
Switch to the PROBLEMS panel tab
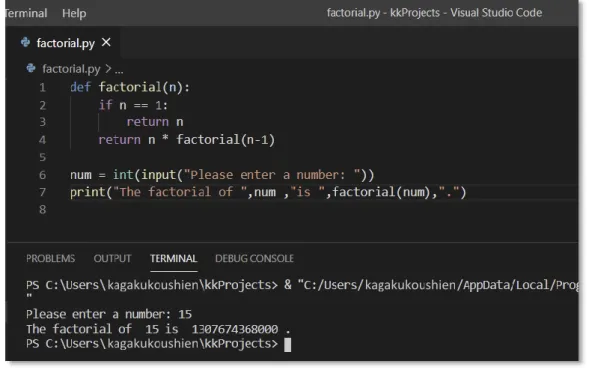tap(50, 258)
